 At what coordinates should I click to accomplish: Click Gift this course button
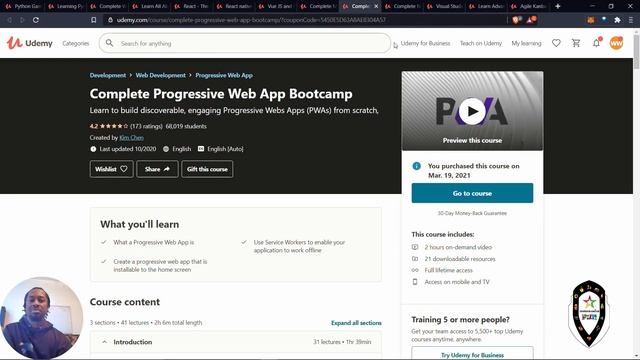point(207,169)
